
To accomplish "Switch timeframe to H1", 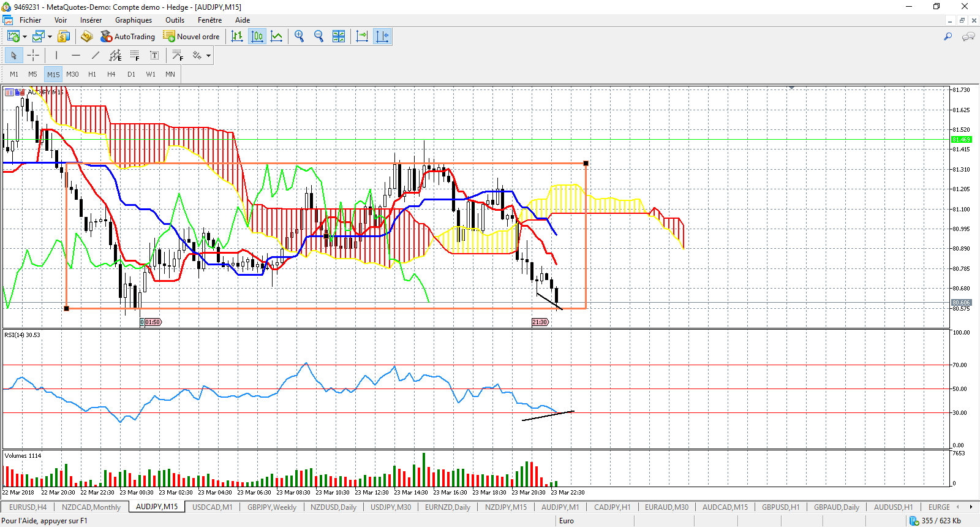I will 92,74.
